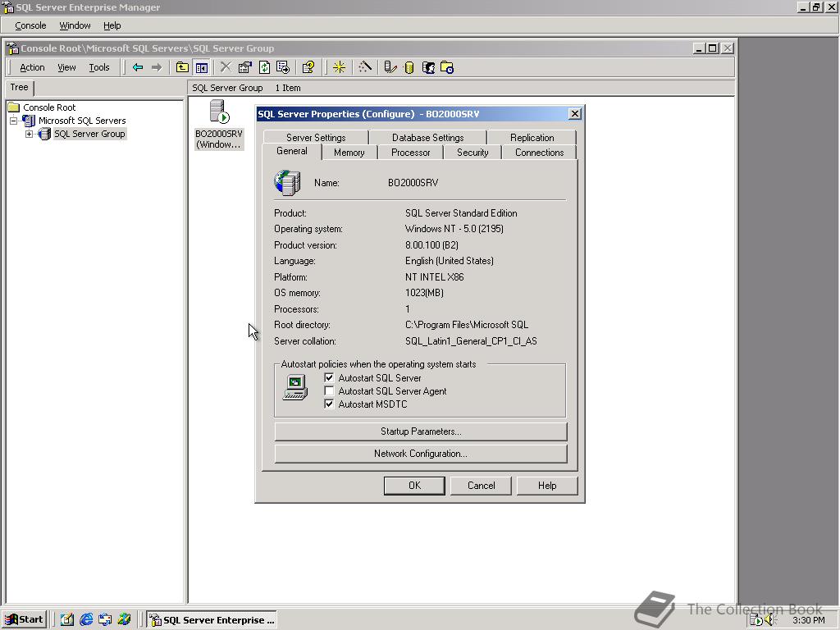Switch to the Database Settings tab
This screenshot has height=630, width=840.
pos(427,138)
